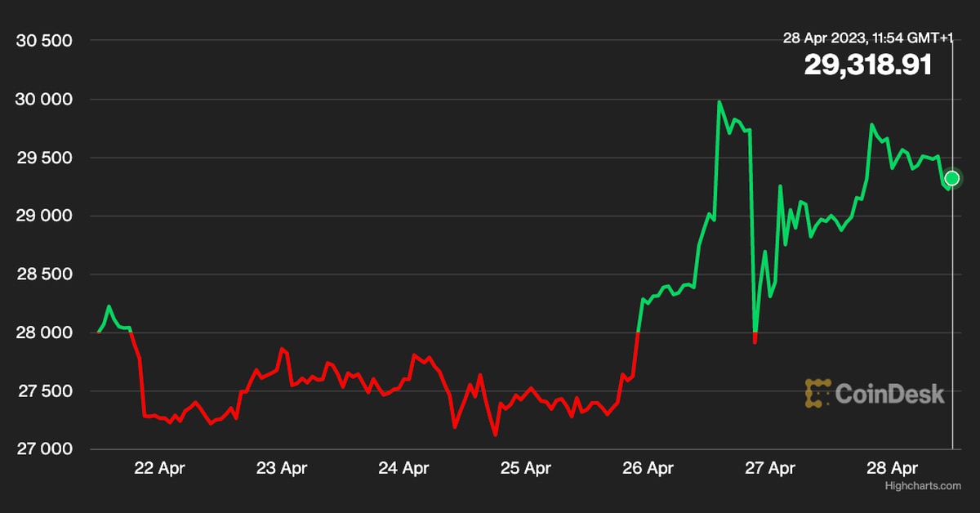Click the 29,318.91 price value
This screenshot has width=980, height=513.
point(867,65)
